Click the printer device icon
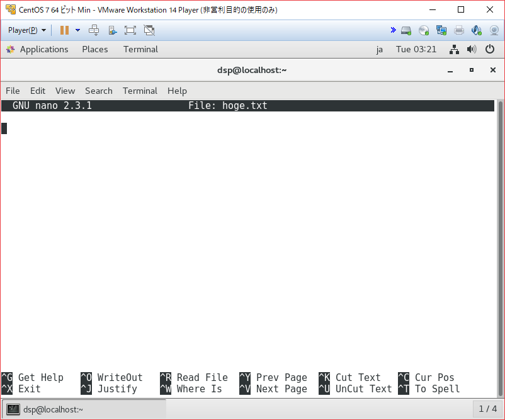The height and width of the screenshot is (420, 505). [459, 31]
